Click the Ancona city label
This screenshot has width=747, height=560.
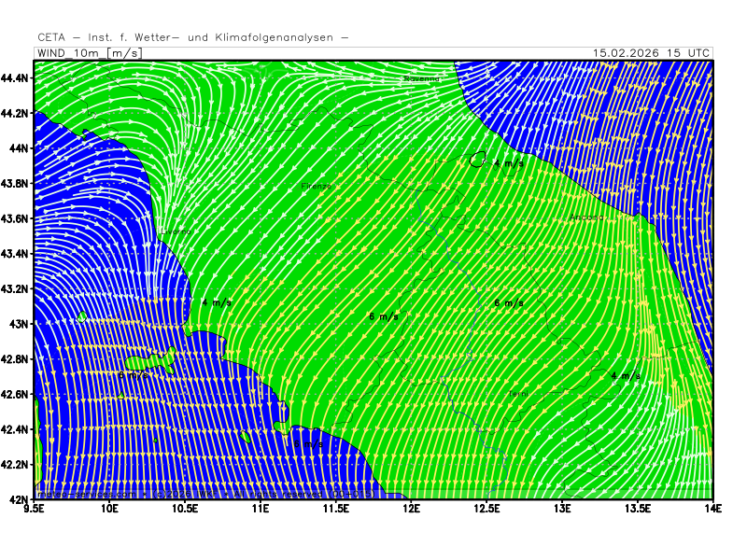pos(587,217)
